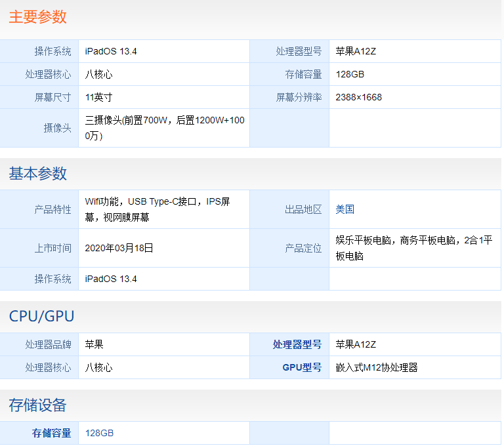
Task: Click the 屏幕分辨率 row label
Action: pos(299,97)
